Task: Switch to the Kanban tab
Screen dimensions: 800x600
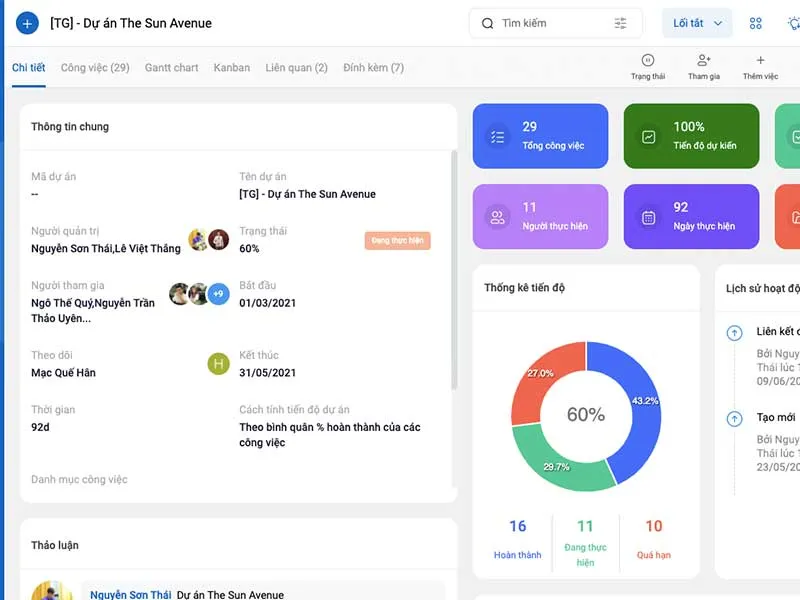Action: click(232, 68)
